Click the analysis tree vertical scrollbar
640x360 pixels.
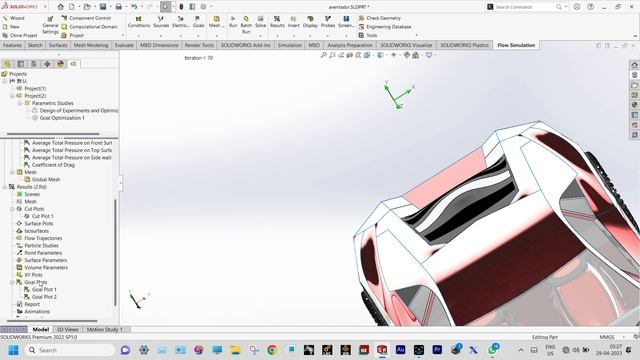click(x=116, y=252)
